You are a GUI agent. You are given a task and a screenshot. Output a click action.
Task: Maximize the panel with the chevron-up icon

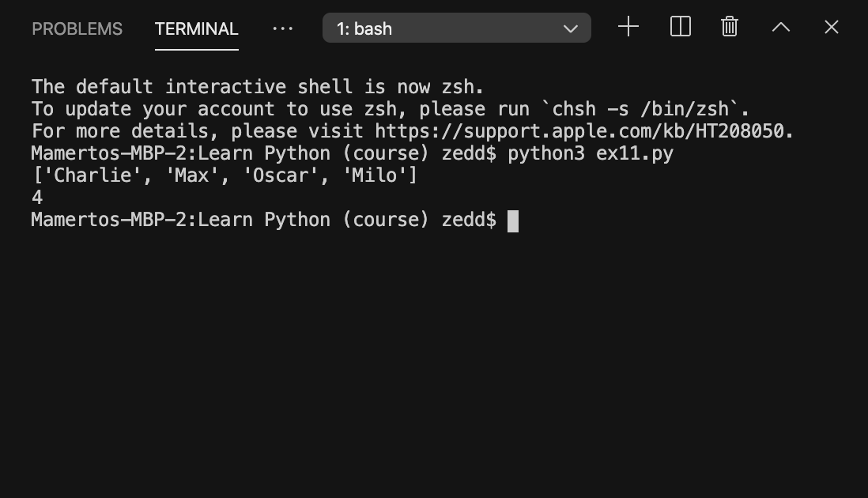pos(780,26)
